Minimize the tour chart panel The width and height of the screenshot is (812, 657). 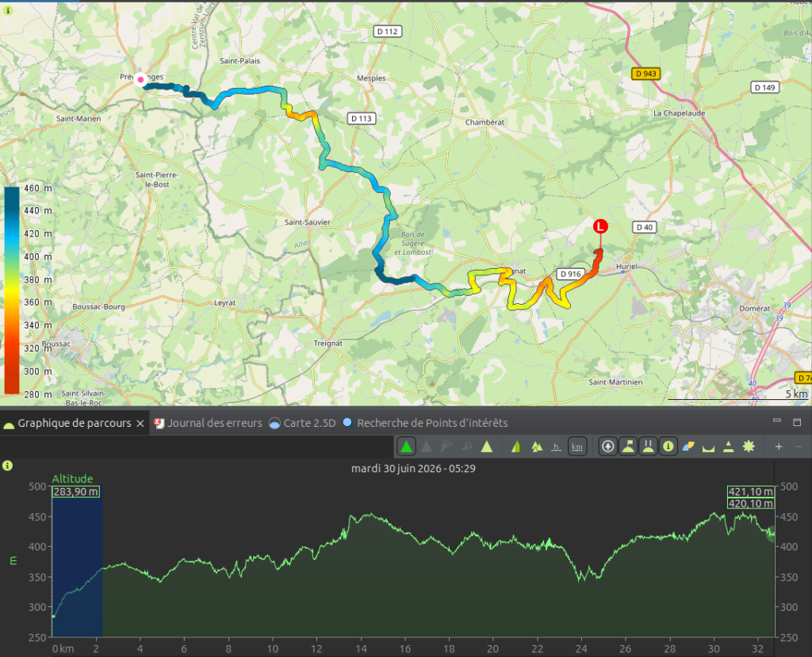(777, 421)
